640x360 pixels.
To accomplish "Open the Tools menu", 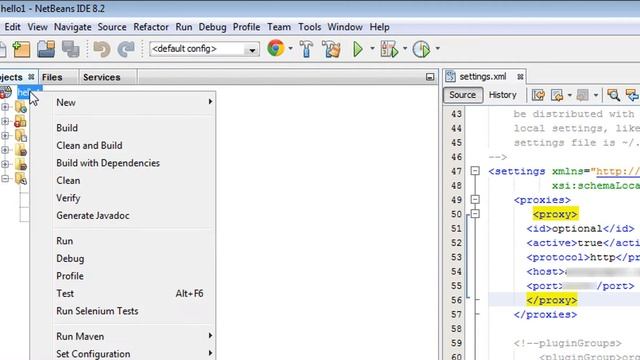I will tap(309, 27).
